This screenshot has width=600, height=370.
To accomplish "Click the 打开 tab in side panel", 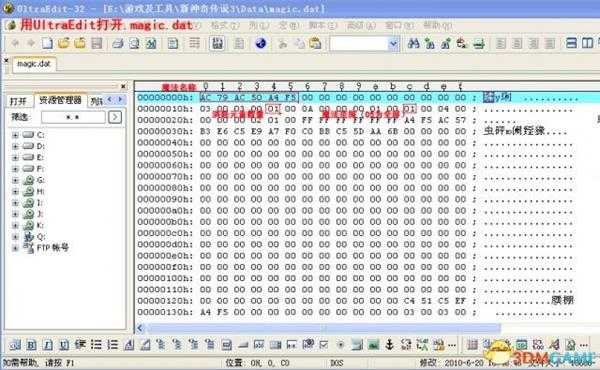I will point(18,101).
